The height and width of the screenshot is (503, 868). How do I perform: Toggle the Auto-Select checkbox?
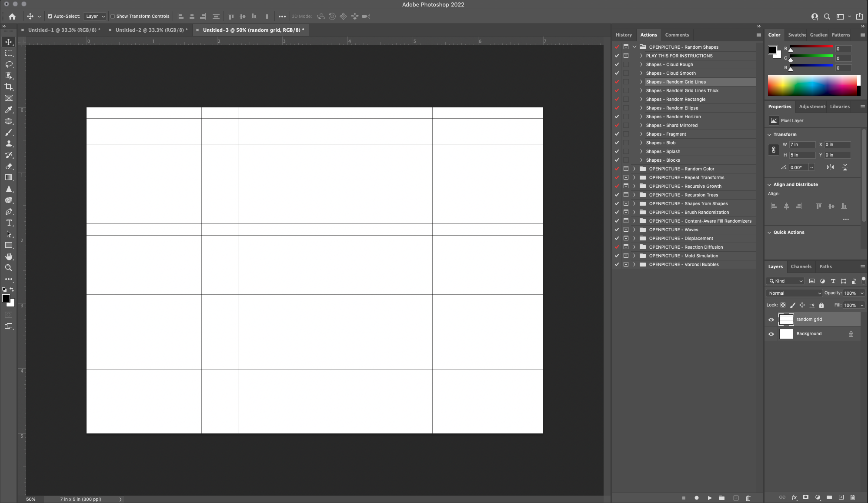[x=50, y=17]
